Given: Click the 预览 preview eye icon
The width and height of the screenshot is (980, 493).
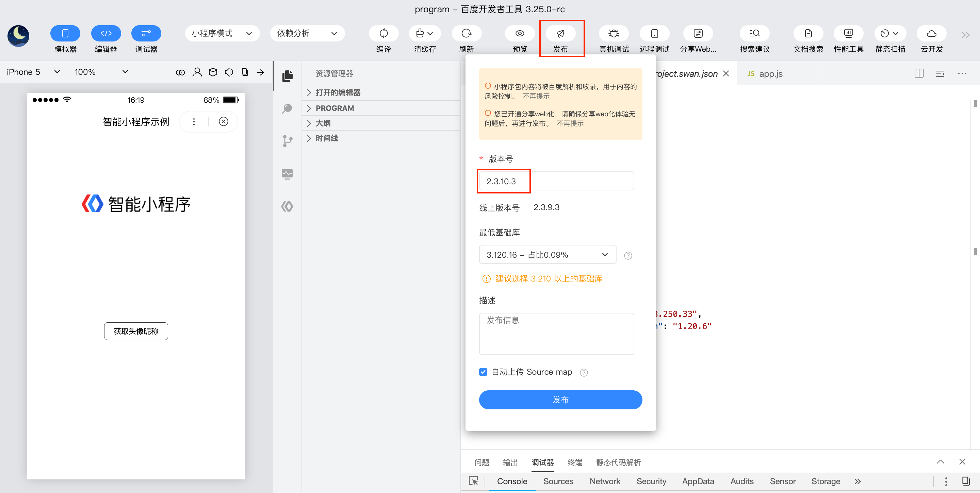Looking at the screenshot, I should 519,33.
